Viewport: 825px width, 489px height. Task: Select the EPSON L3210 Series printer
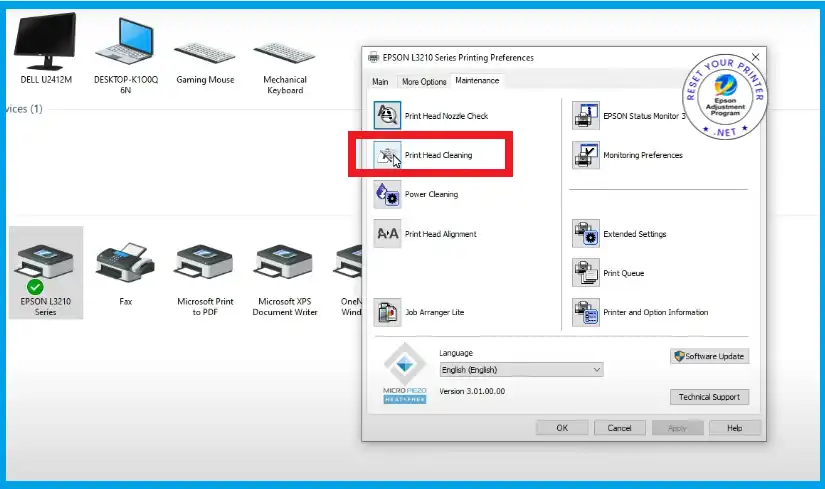pos(46,273)
